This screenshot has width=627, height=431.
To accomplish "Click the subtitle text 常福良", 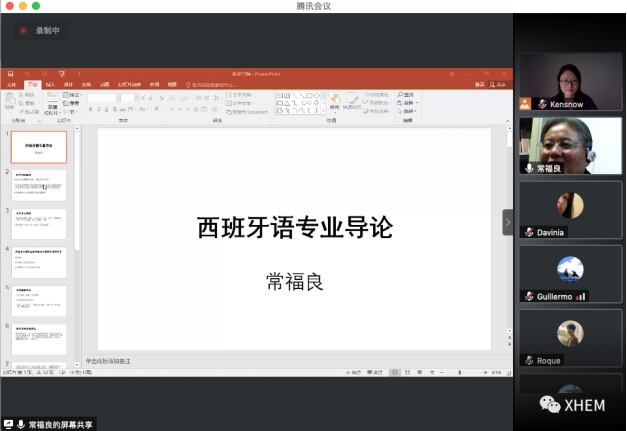I will point(294,281).
